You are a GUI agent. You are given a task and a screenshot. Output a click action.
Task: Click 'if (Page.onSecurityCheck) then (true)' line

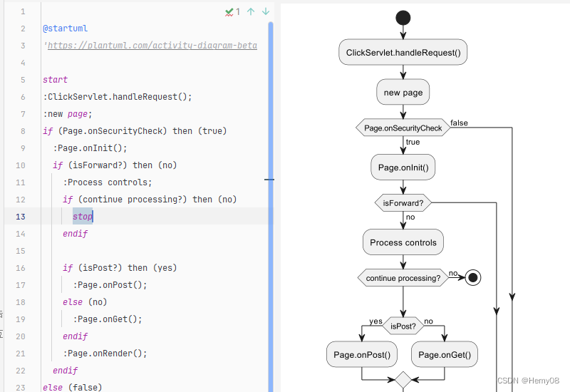pos(135,131)
